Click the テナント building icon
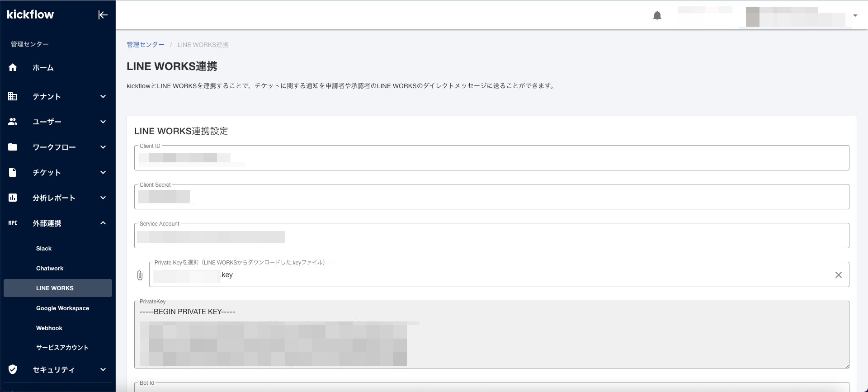This screenshot has height=392, width=868. (x=13, y=96)
